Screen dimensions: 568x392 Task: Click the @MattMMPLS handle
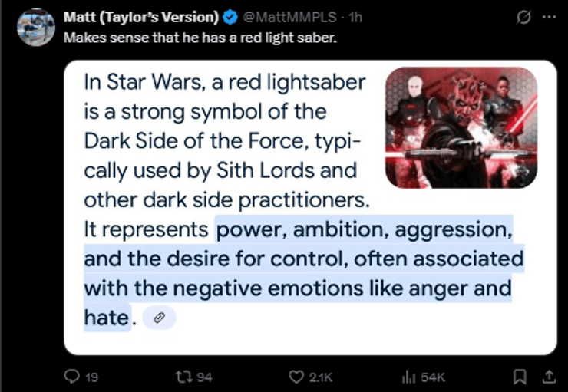(281, 18)
